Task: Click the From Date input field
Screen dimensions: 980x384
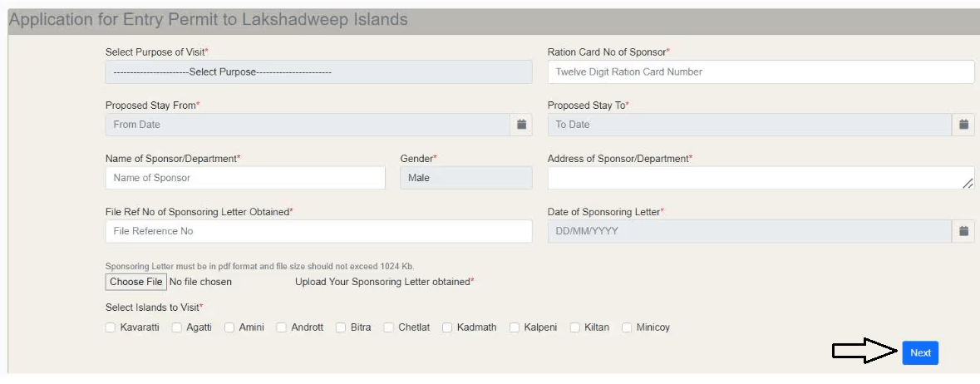Action: (x=307, y=125)
